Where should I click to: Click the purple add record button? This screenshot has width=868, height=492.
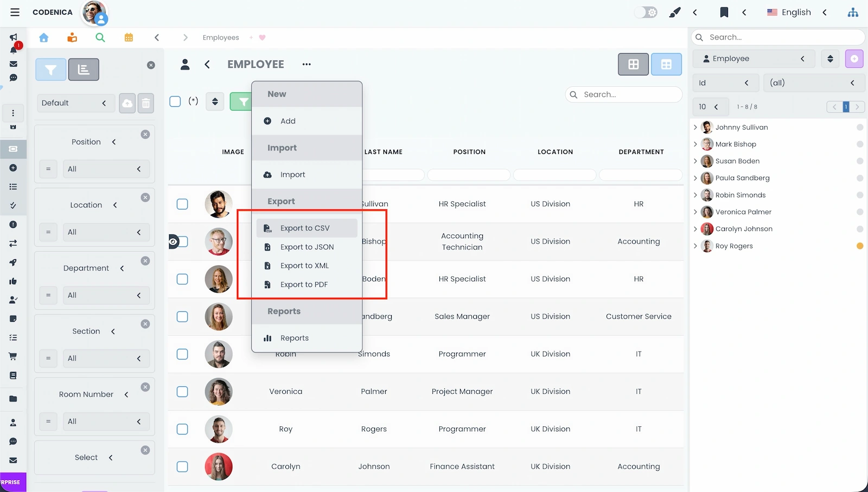854,59
